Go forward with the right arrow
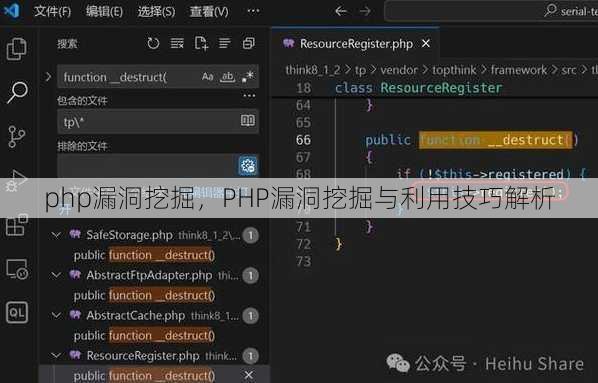 [365, 11]
